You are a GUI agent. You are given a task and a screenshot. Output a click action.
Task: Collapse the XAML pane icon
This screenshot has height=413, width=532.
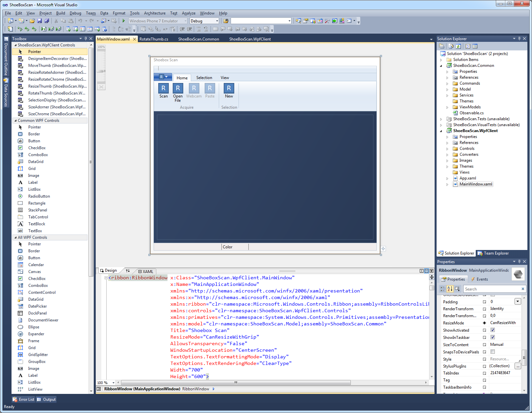[432, 271]
